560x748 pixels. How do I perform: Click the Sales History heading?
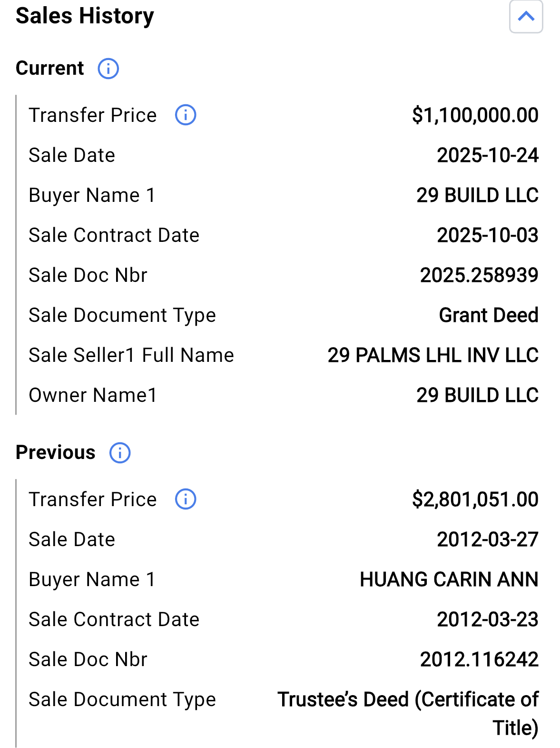[85, 16]
